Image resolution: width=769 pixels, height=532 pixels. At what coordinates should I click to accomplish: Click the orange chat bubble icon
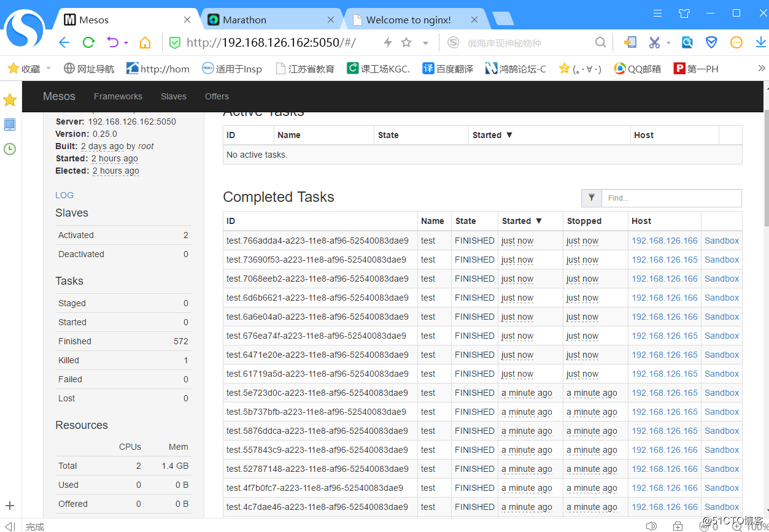736,42
